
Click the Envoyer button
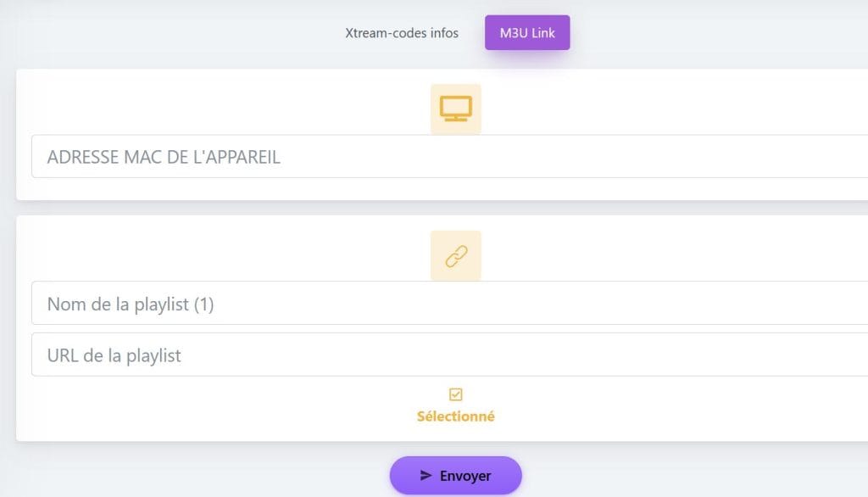[x=456, y=476]
